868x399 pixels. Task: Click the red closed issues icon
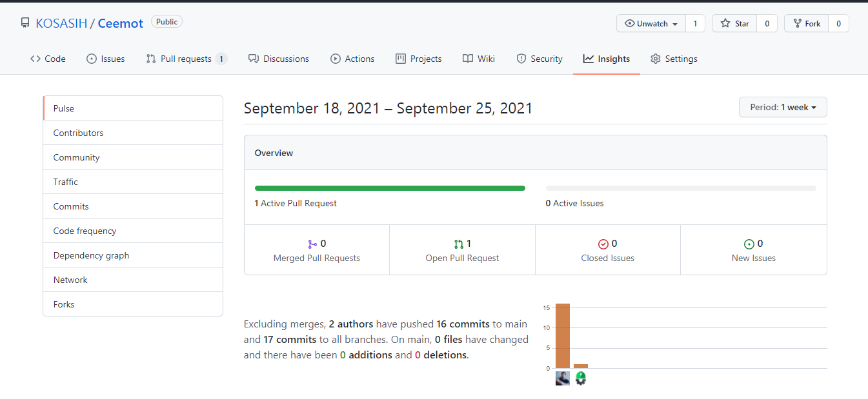click(603, 244)
